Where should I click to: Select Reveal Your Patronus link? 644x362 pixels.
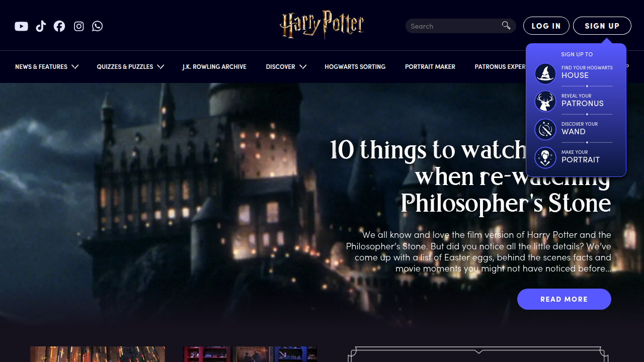583,100
